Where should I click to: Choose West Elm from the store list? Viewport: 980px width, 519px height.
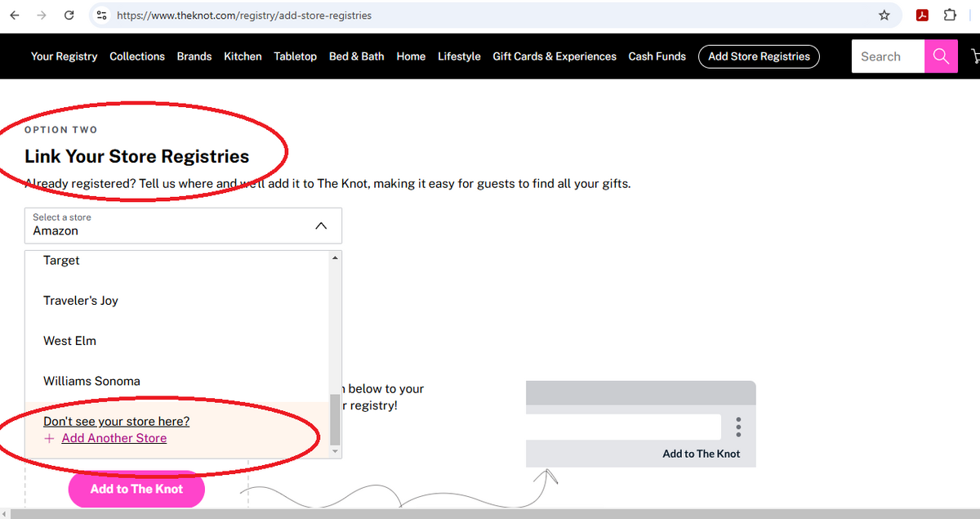pyautogui.click(x=176, y=341)
